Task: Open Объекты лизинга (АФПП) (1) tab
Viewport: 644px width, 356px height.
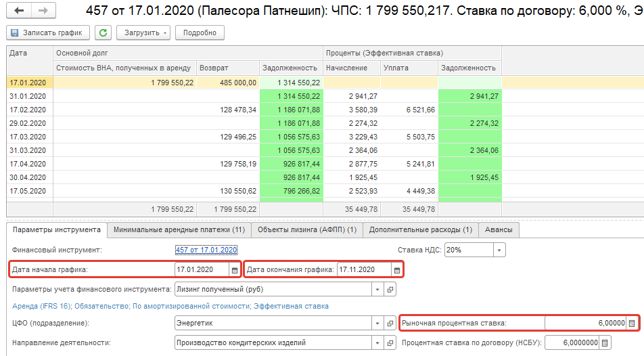Action: [307, 230]
